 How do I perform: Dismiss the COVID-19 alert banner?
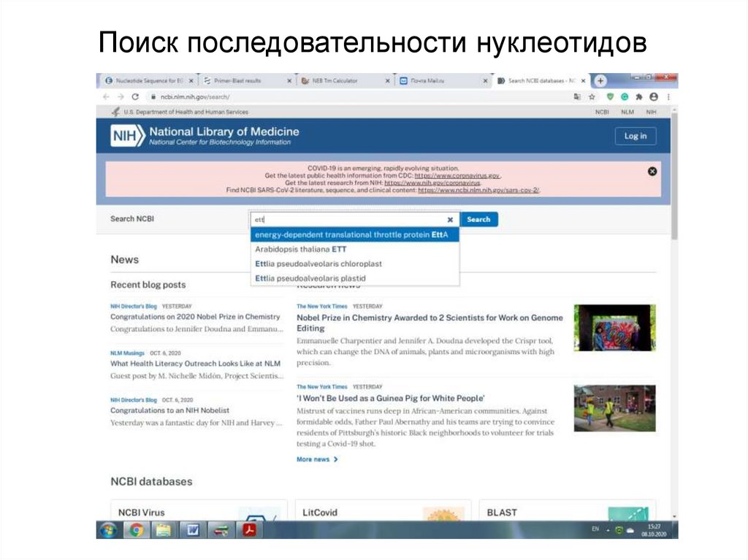[x=652, y=171]
